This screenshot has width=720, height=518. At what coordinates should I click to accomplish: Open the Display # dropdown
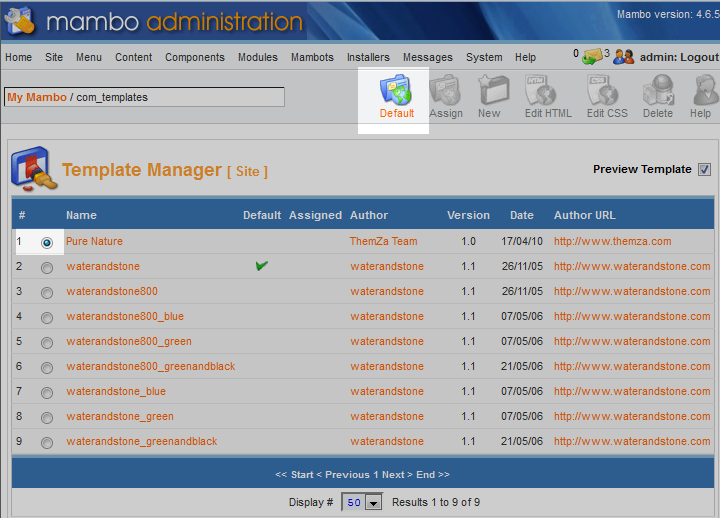click(x=362, y=502)
